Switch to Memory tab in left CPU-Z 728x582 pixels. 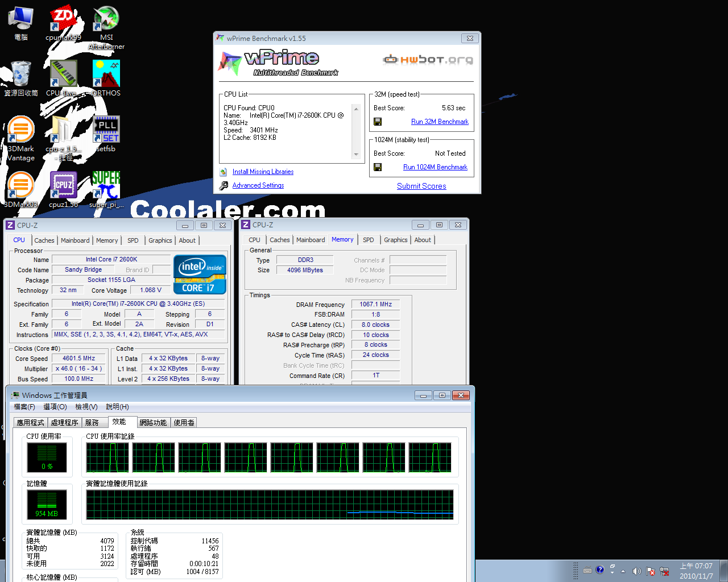107,240
